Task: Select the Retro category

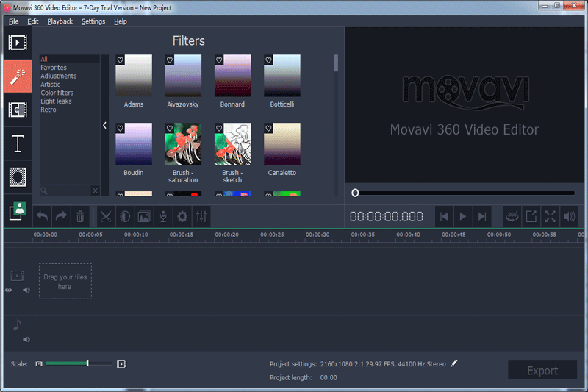Action: pos(49,110)
